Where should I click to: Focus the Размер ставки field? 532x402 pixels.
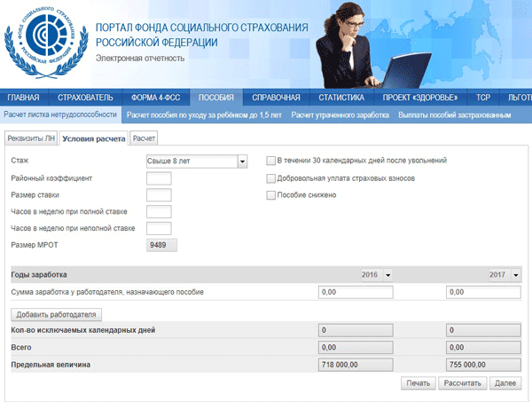(158, 195)
